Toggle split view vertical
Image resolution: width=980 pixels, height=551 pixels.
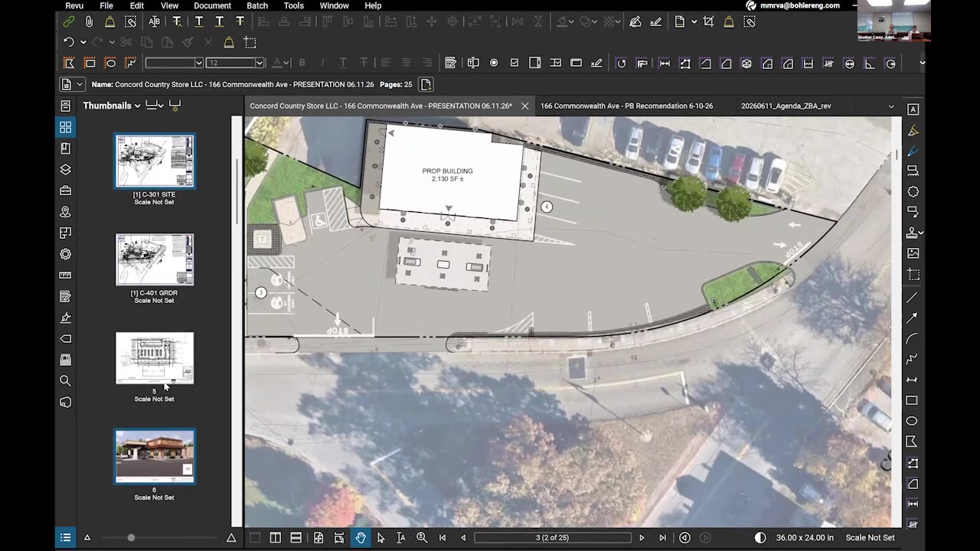[x=276, y=538]
